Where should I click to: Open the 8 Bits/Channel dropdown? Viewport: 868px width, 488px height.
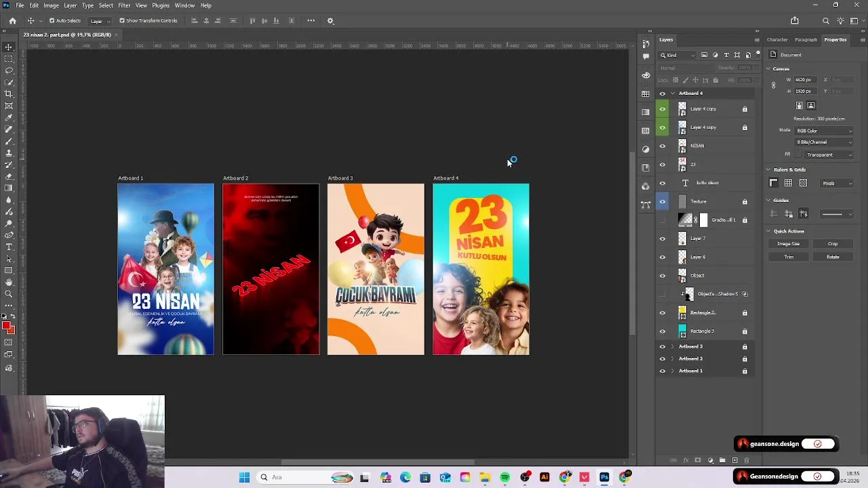pyautogui.click(x=824, y=142)
